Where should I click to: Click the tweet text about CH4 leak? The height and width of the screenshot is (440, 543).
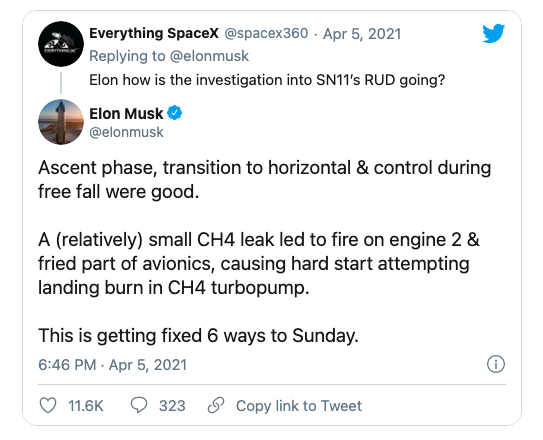[259, 263]
